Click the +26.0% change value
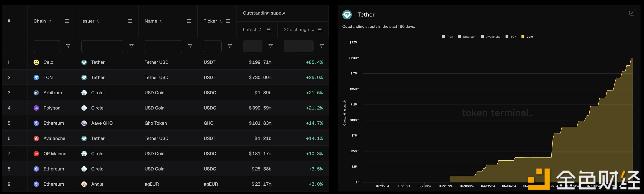 coord(314,77)
